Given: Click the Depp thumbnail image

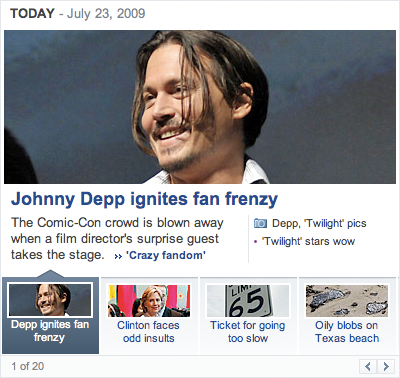Looking at the screenshot, I should (50, 300).
